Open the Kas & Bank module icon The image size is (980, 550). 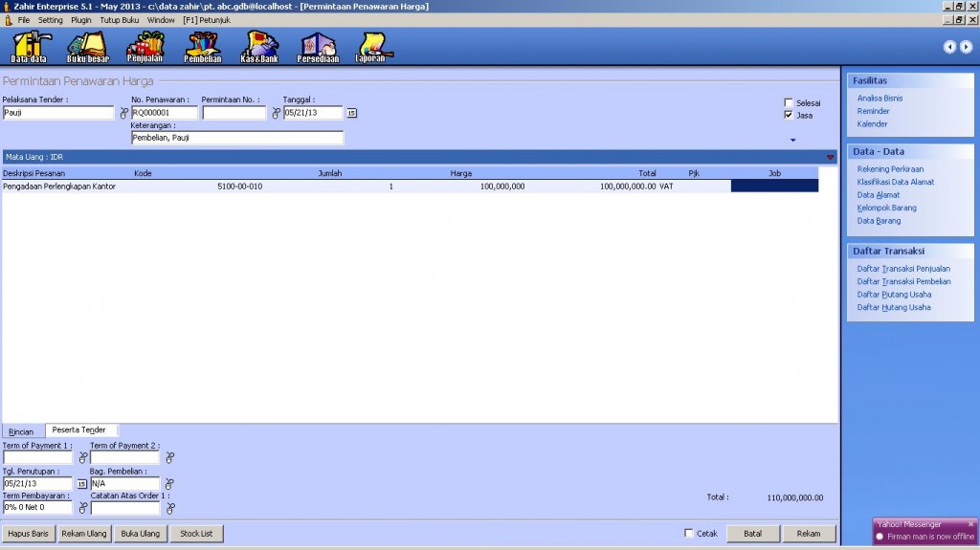click(x=259, y=47)
